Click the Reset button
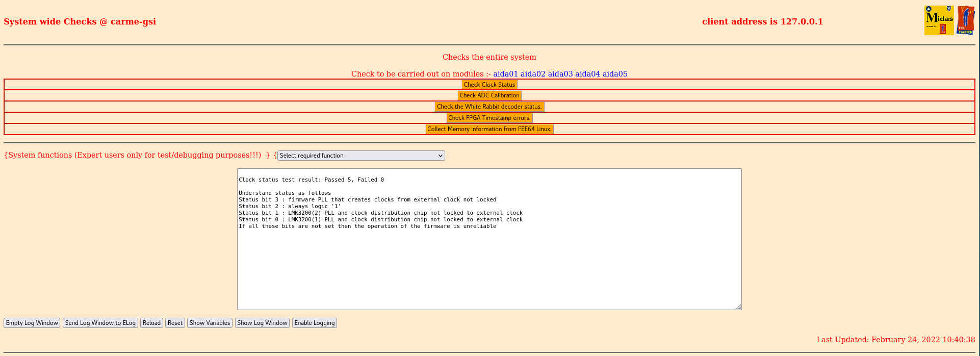This screenshot has width=980, height=356. tap(175, 323)
